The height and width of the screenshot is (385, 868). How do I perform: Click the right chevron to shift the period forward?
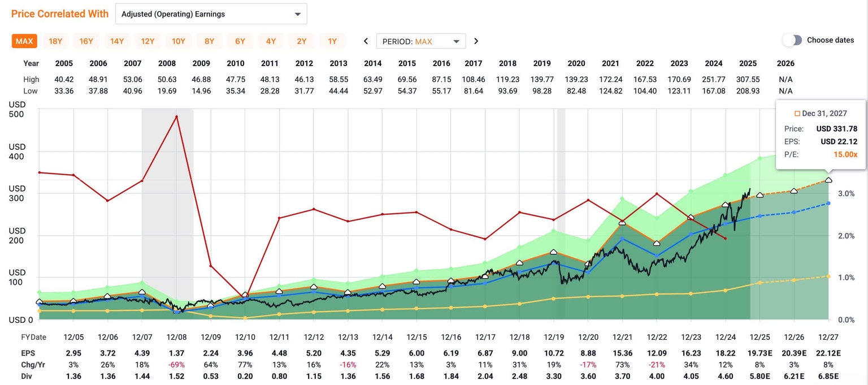pyautogui.click(x=476, y=41)
